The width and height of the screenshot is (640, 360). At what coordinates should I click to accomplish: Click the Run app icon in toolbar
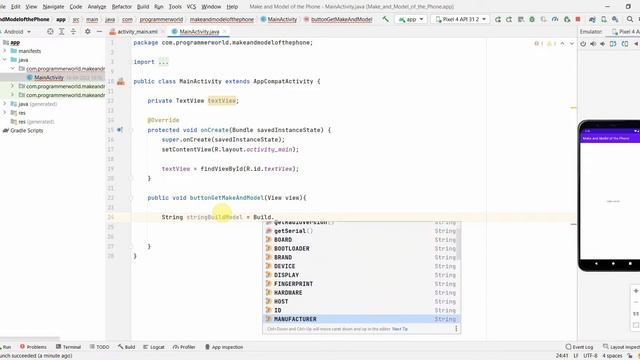[498, 19]
